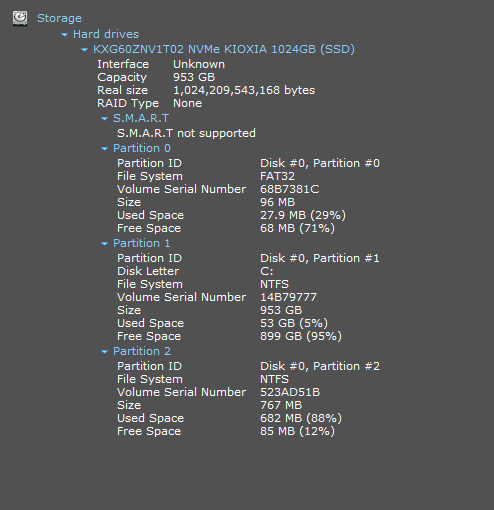Viewport: 494px width, 510px height.
Task: Click the volume serial number 68B7381C
Action: (290, 189)
